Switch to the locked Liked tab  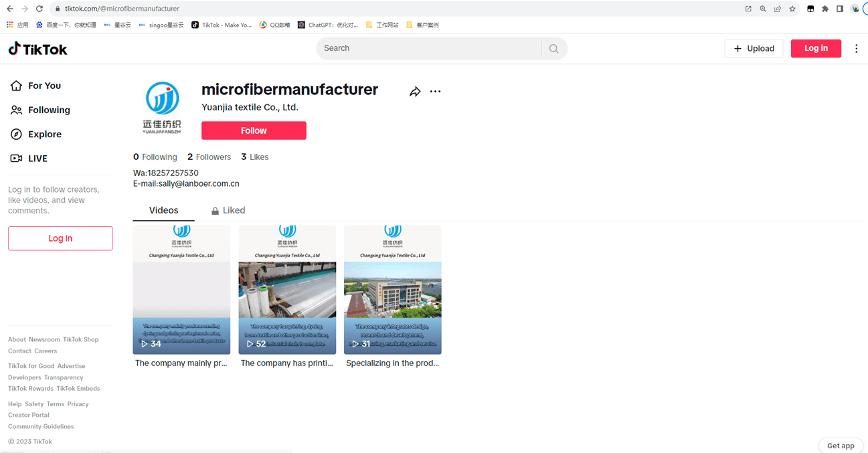(x=228, y=210)
